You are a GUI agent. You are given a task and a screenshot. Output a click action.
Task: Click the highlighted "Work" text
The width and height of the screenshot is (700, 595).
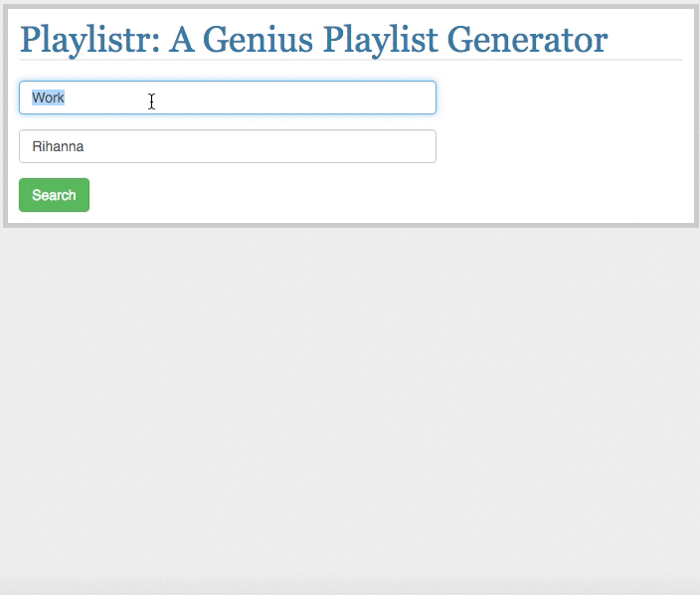[x=48, y=98]
